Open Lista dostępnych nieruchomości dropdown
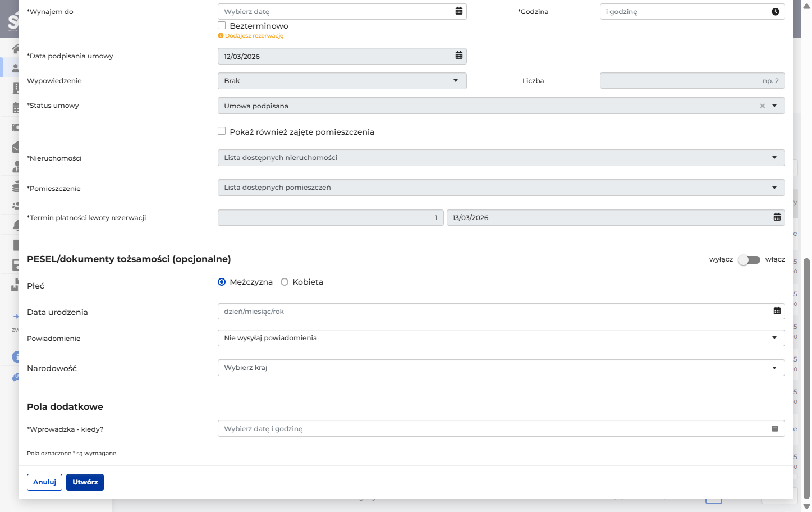This screenshot has width=812, height=512. pos(501,158)
